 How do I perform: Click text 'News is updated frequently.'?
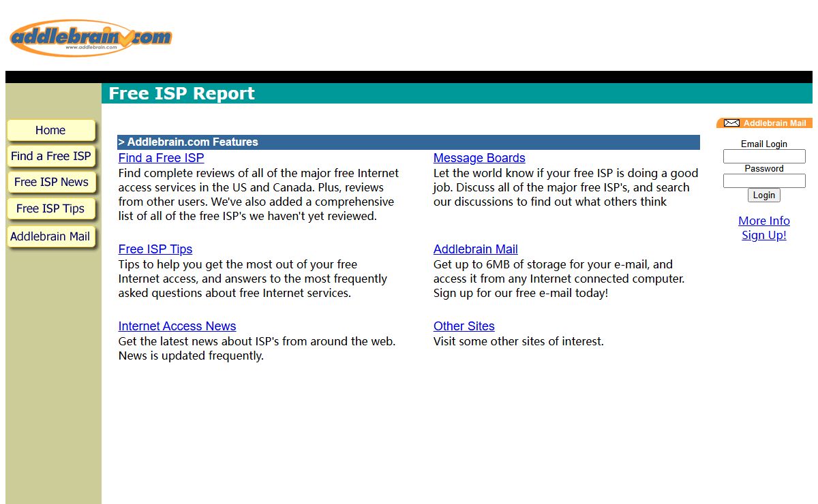tap(191, 356)
